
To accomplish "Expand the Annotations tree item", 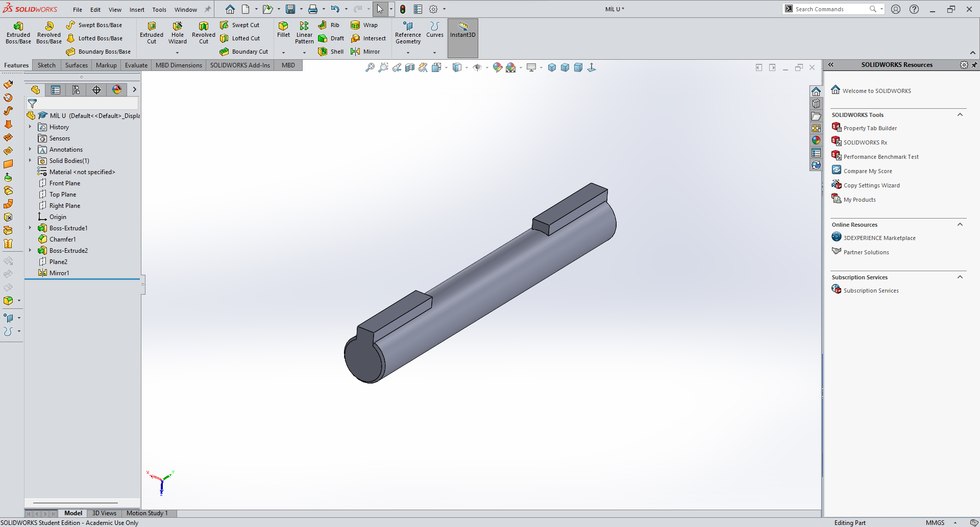I will click(x=30, y=149).
